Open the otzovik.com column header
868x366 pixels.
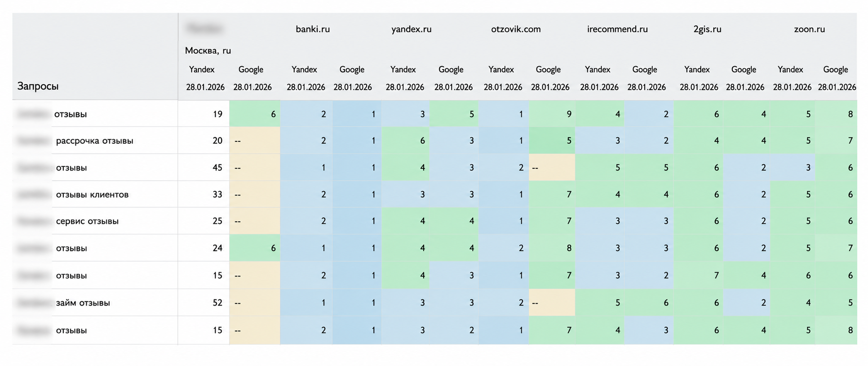pos(516,29)
